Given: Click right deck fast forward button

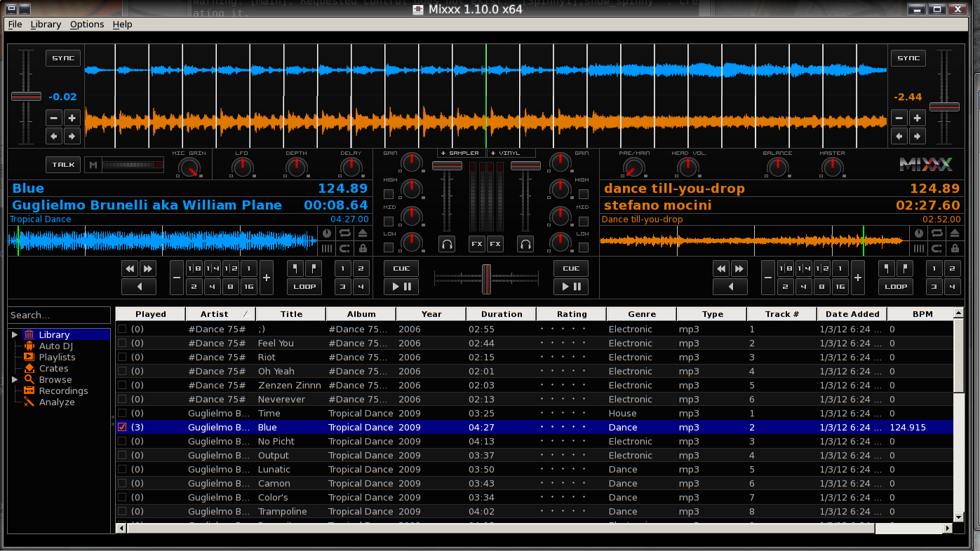Looking at the screenshot, I should [739, 268].
